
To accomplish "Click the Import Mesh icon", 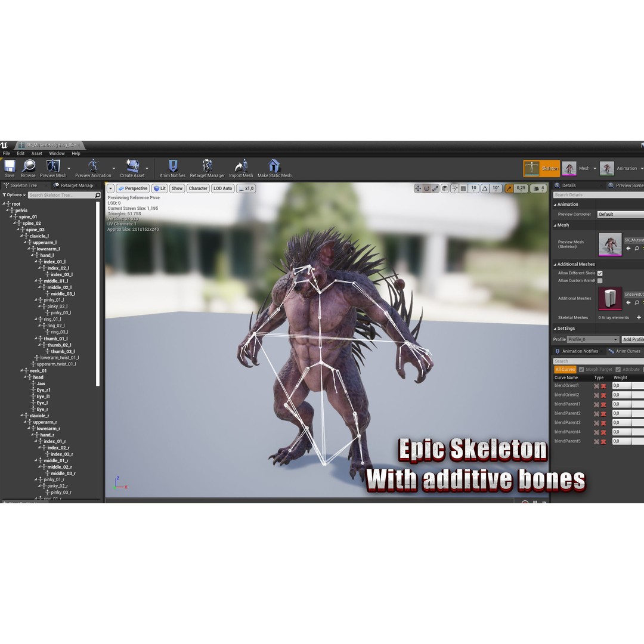I will click(241, 166).
